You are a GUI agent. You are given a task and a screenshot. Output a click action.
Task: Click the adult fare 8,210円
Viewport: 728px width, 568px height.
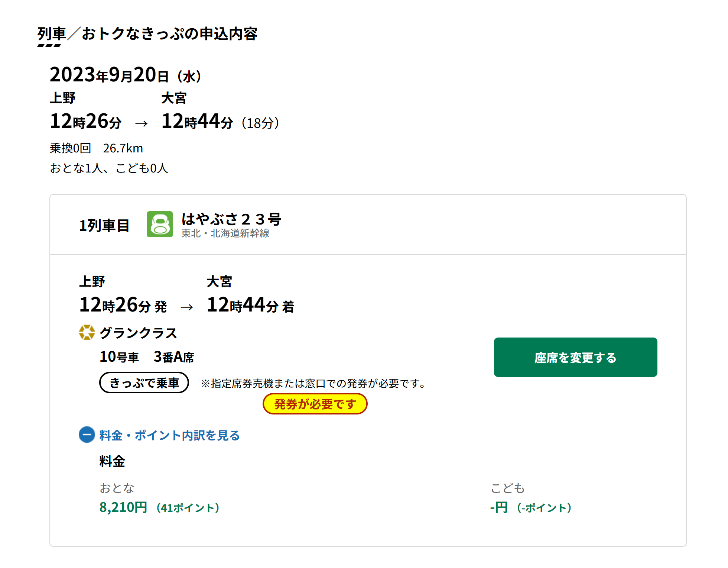point(123,507)
